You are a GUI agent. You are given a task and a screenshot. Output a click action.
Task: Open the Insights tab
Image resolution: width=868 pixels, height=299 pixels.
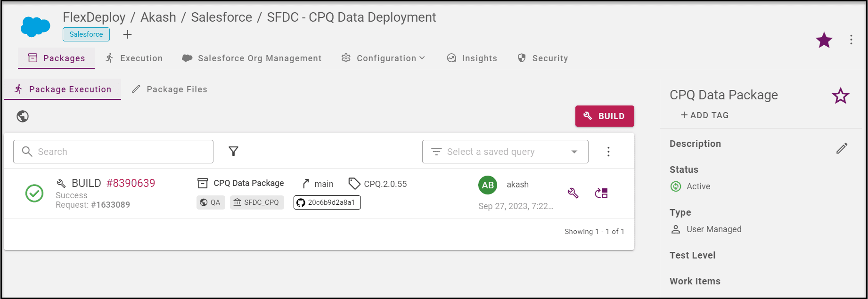[472, 58]
